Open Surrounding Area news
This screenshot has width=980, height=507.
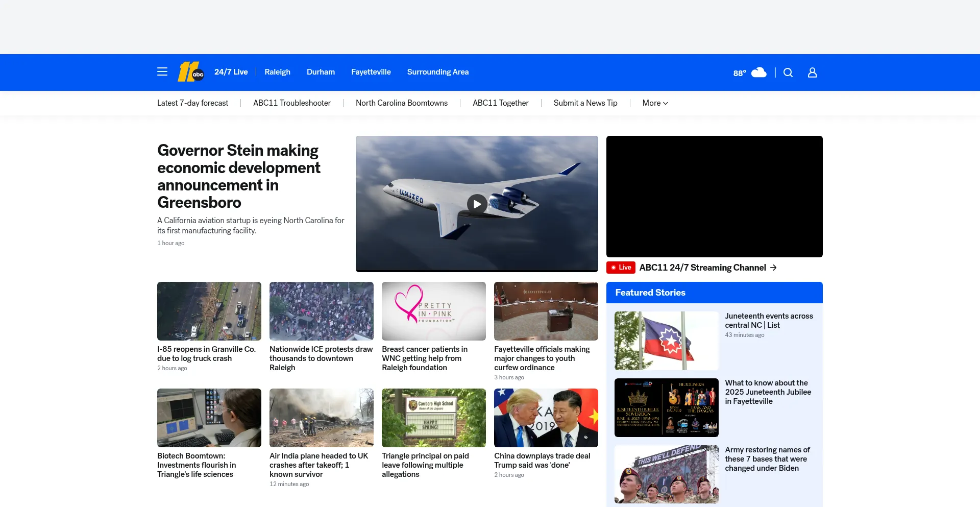click(438, 72)
